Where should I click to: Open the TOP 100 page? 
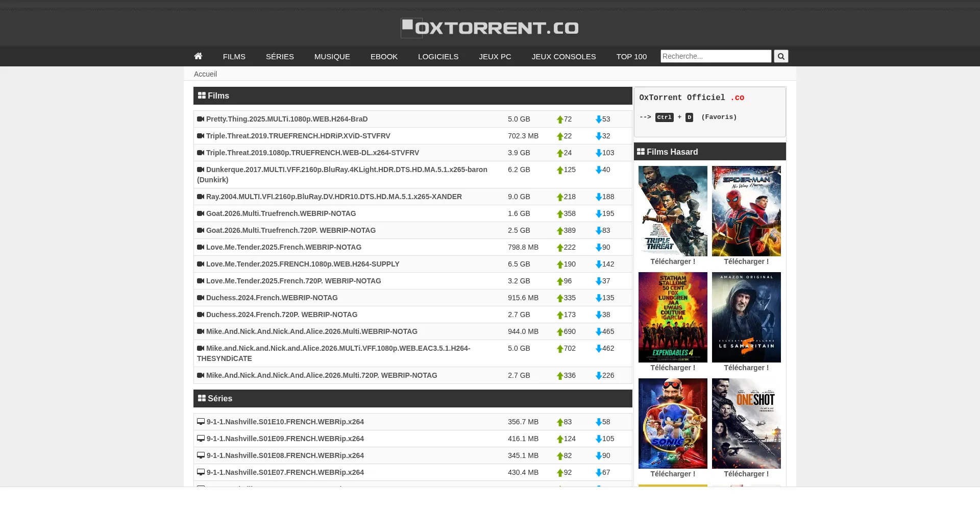click(x=631, y=56)
